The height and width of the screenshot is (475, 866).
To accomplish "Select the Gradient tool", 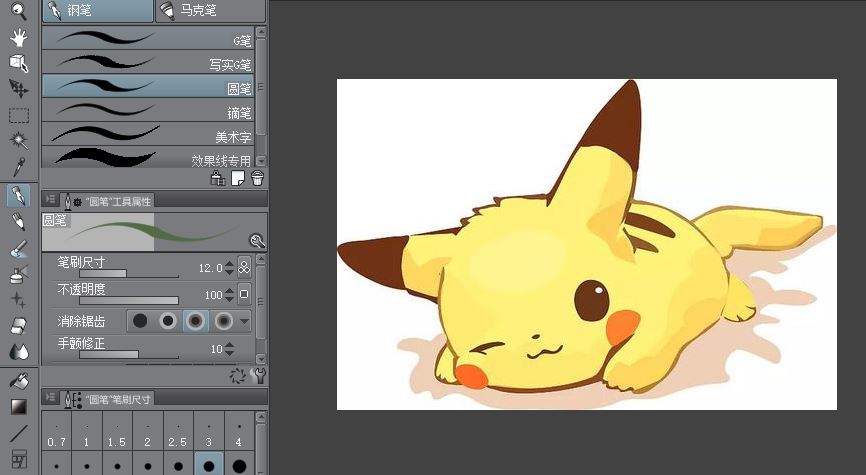I will tap(19, 407).
